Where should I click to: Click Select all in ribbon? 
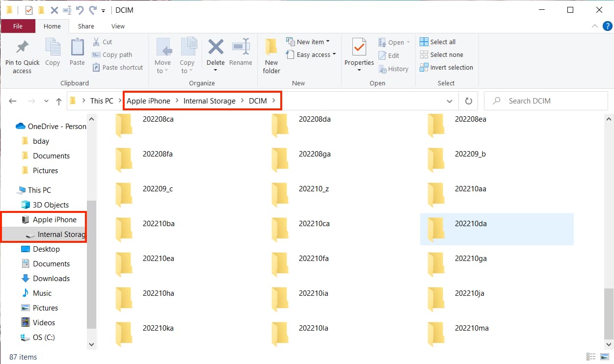pos(438,42)
